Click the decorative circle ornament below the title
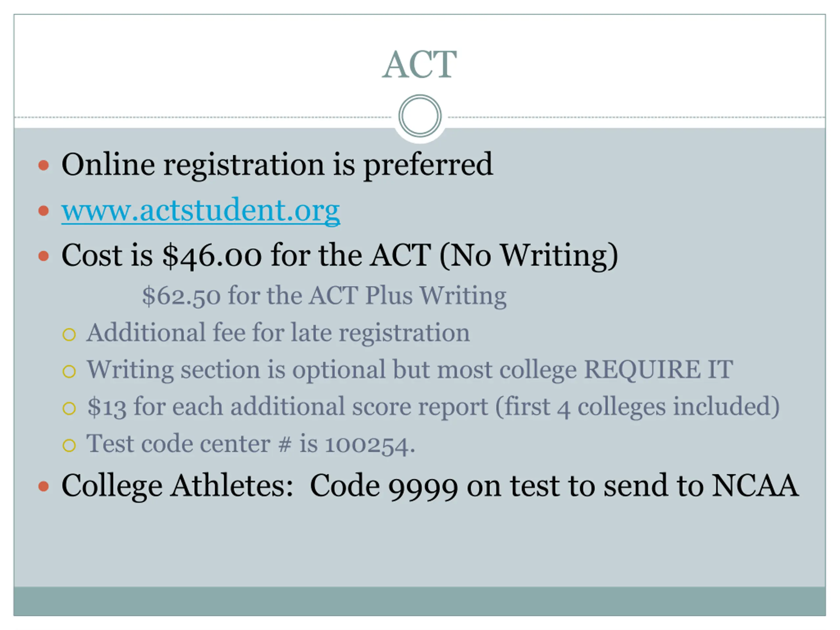Image resolution: width=840 pixels, height=630 pixels. [x=420, y=116]
